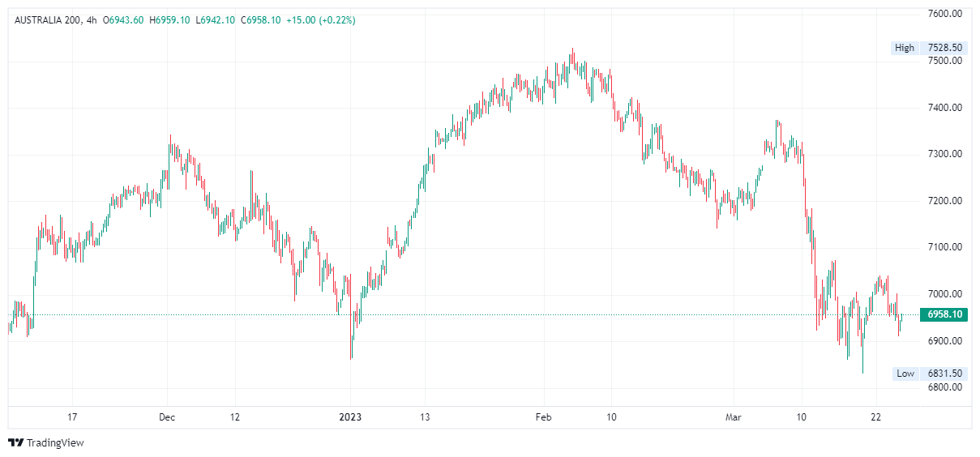Click the 7600.00 price axis label
The image size is (980, 457).
tap(944, 14)
